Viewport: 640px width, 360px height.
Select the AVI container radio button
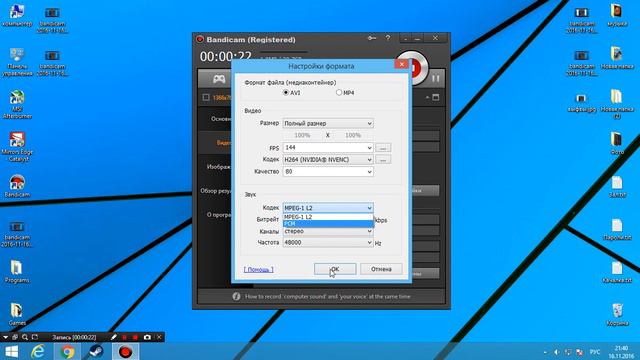point(286,93)
